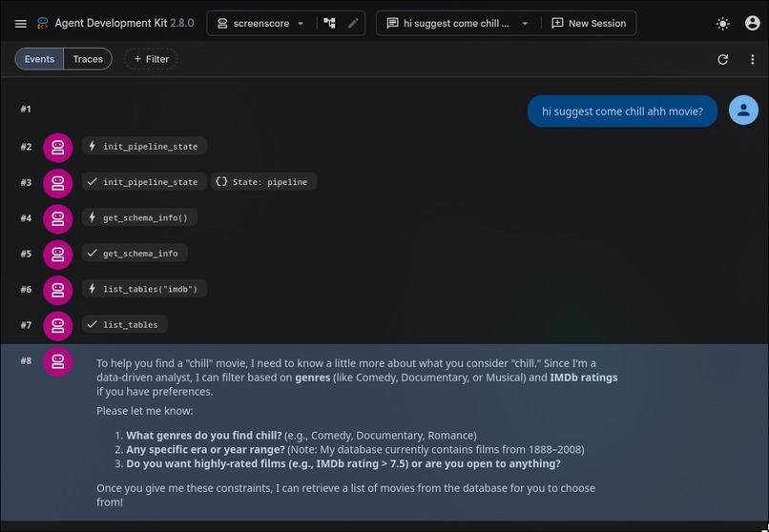Switch to the Events tab
769x532 pixels.
[x=39, y=59]
